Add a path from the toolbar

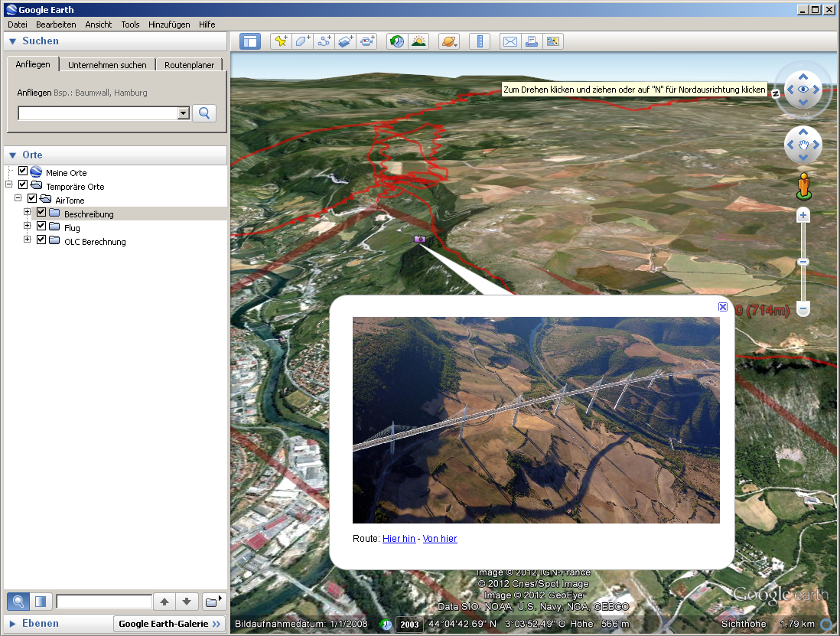pyautogui.click(x=324, y=41)
